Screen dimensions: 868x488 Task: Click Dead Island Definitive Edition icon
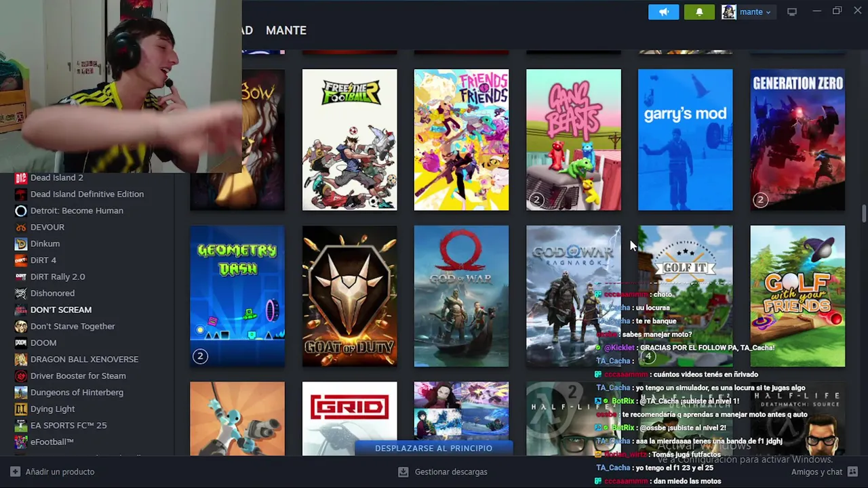(21, 194)
